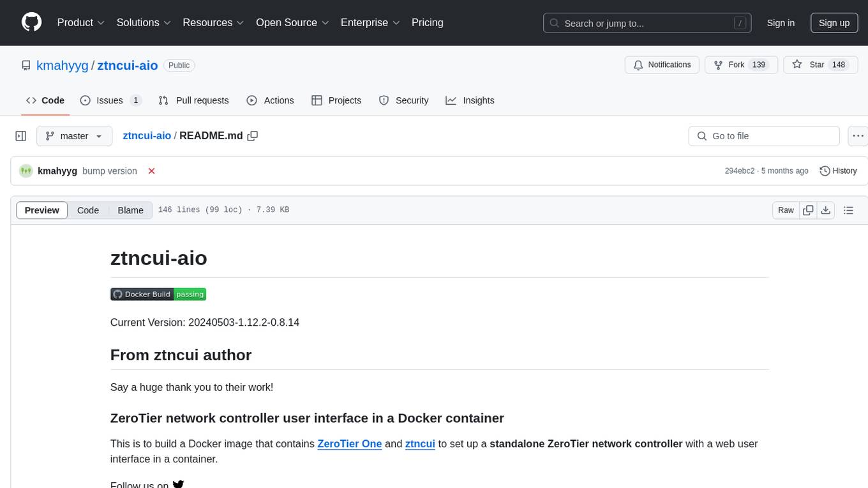Focus the Search or jump to field
Viewport: 868px width, 488px height.
647,23
